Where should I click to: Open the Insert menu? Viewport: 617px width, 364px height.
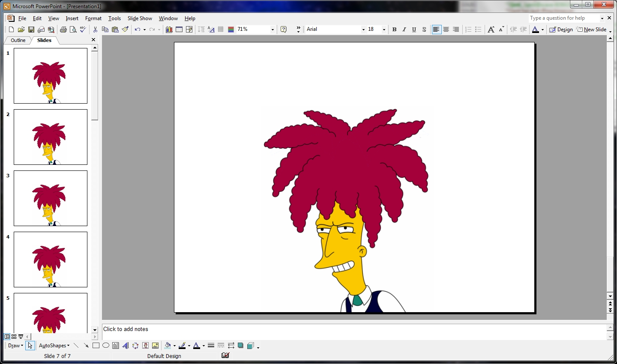pyautogui.click(x=72, y=18)
